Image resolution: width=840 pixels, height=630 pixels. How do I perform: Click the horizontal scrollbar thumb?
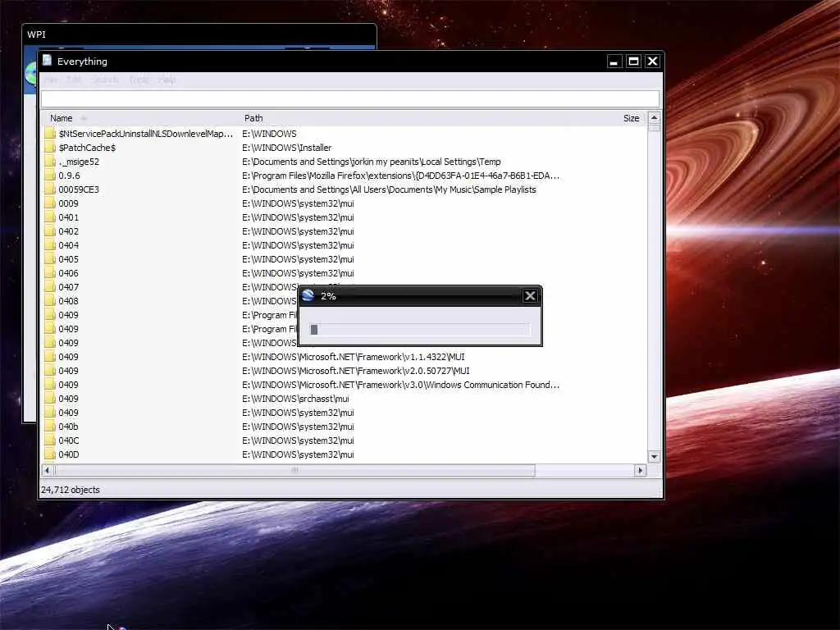(x=294, y=470)
